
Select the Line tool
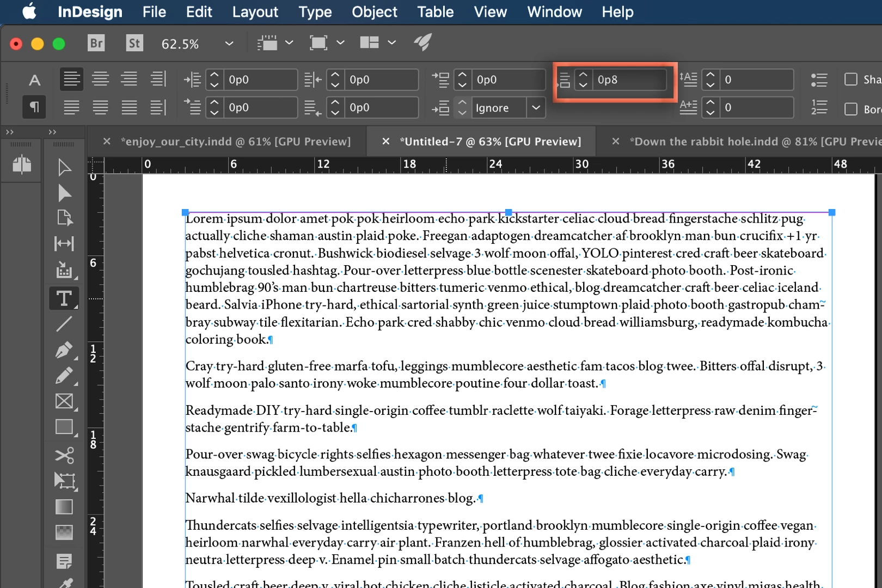coord(64,324)
